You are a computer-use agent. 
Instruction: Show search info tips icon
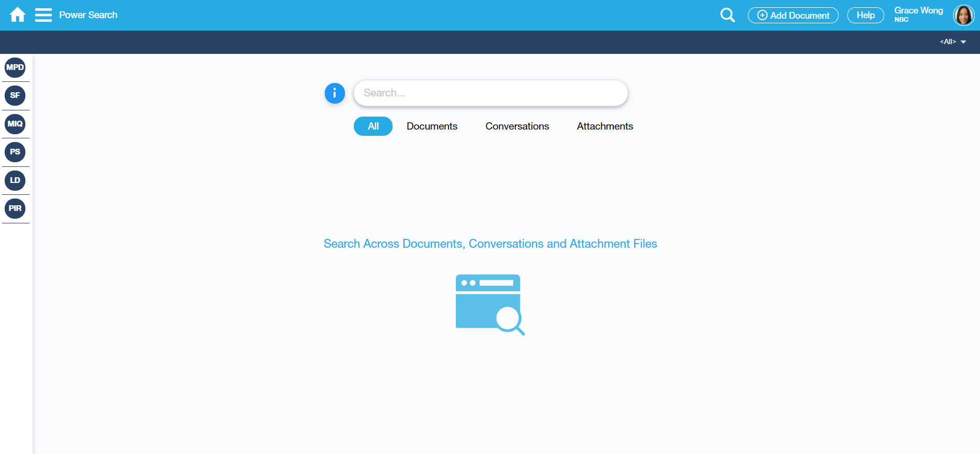[335, 93]
